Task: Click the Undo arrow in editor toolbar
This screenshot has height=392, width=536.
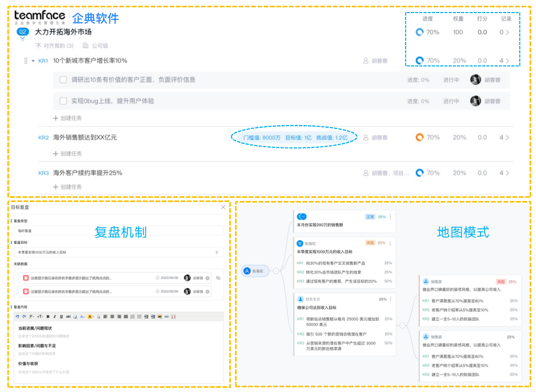Action: click(17, 317)
